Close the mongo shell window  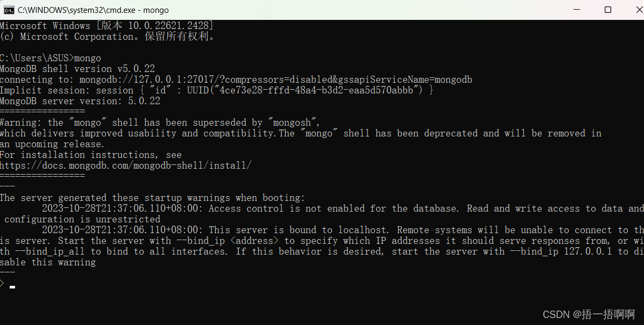click(x=638, y=10)
